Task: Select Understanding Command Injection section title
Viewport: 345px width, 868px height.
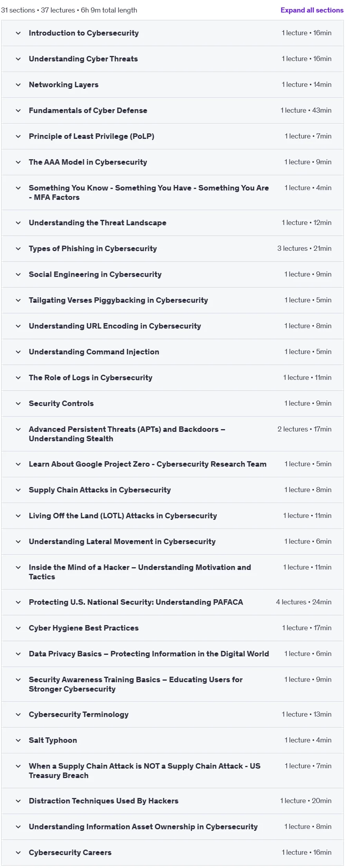Action: coord(94,352)
